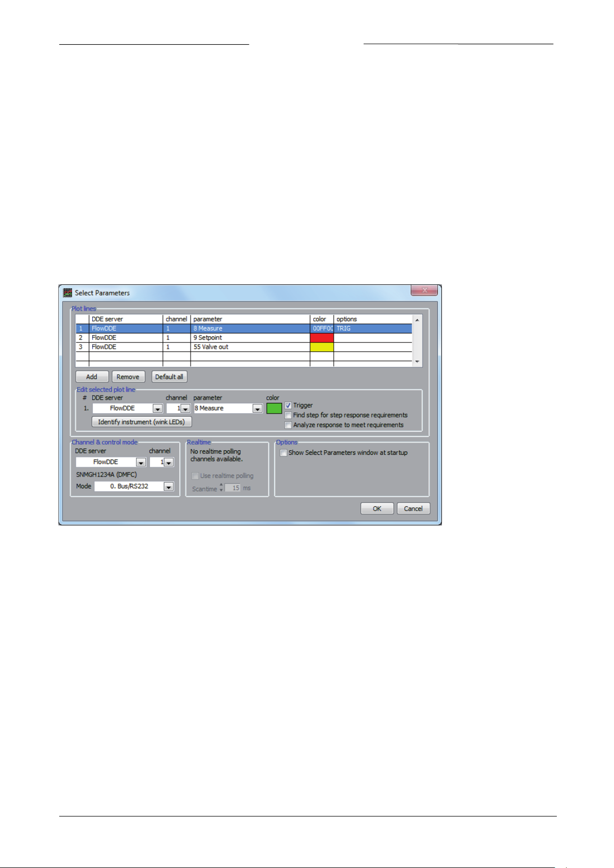This screenshot has width=614, height=868.
Task: Click Identify instrument (wink LEDs) button
Action: [142, 422]
